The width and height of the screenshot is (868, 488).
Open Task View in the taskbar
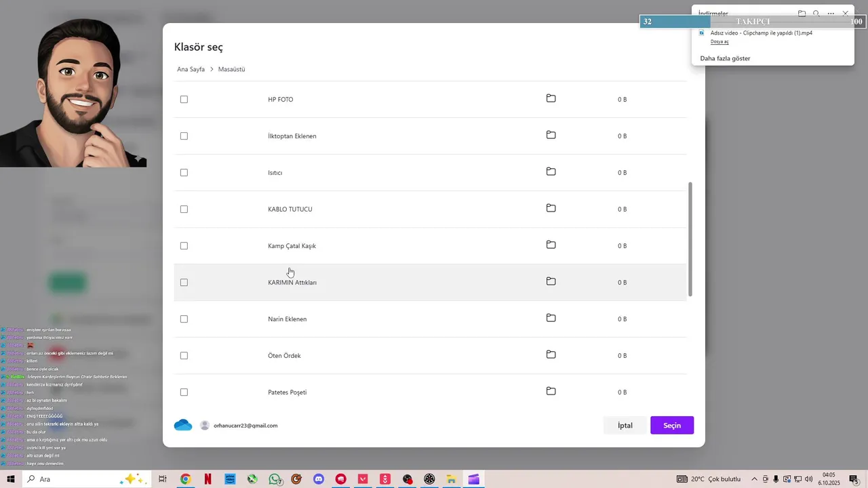click(x=163, y=479)
